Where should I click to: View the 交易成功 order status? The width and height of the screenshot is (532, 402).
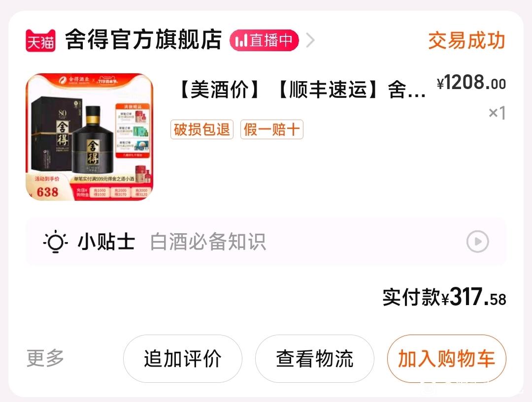pyautogui.click(x=466, y=41)
